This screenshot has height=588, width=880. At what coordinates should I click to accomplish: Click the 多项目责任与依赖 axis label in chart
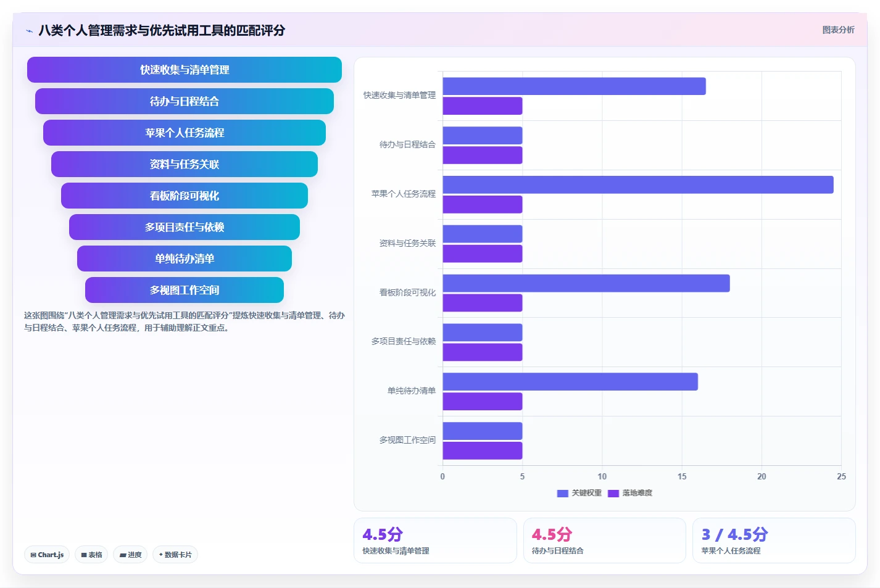coord(404,341)
